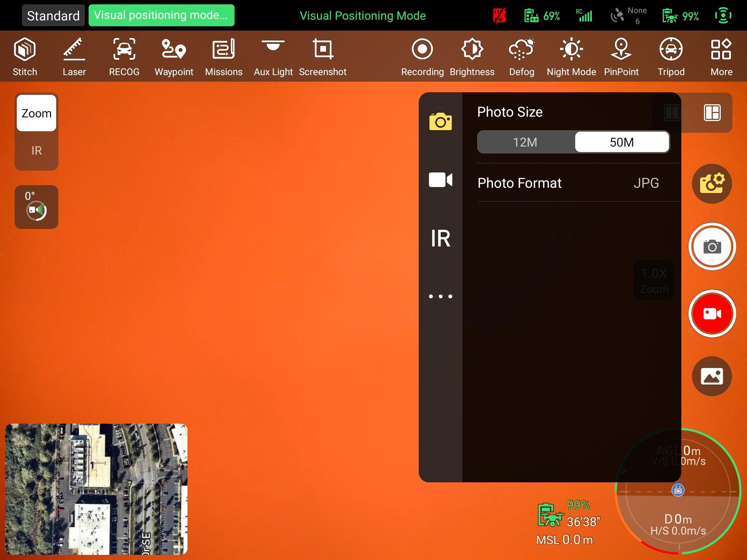747x560 pixels.
Task: Tap the obstacle avoidance status icon
Action: [x=723, y=16]
